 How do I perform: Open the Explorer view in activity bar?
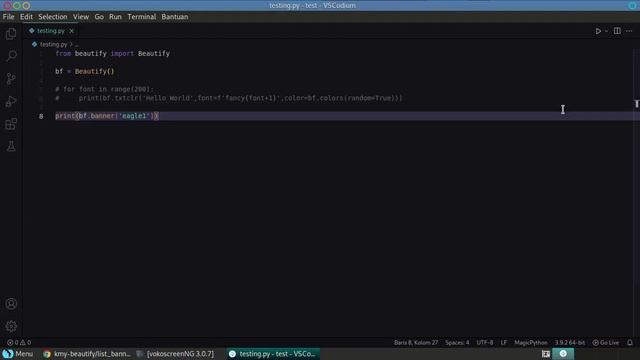pos(11,34)
